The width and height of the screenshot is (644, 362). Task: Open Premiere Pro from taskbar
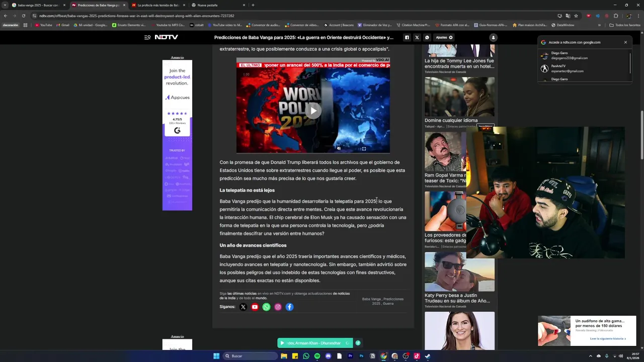point(350,356)
